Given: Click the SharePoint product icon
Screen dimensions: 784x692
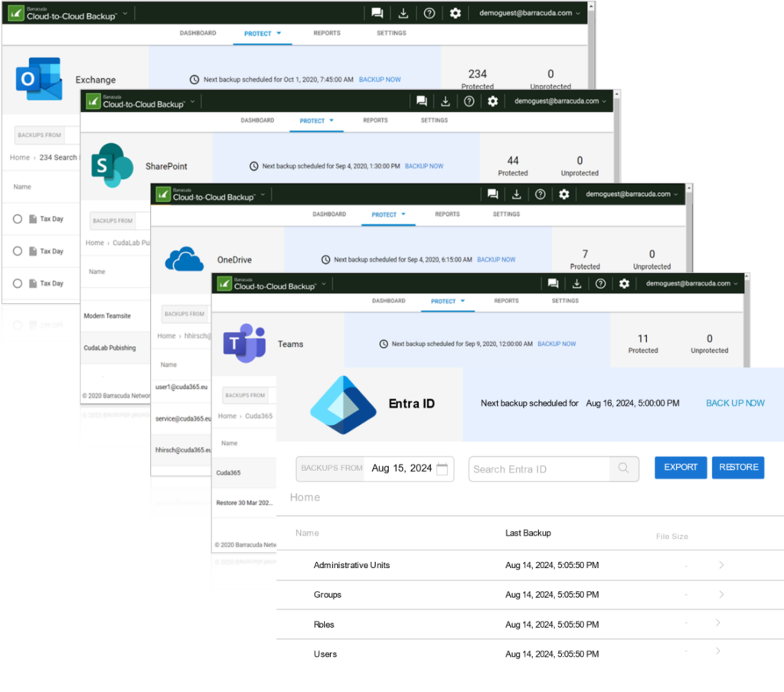Looking at the screenshot, I should coord(112,165).
